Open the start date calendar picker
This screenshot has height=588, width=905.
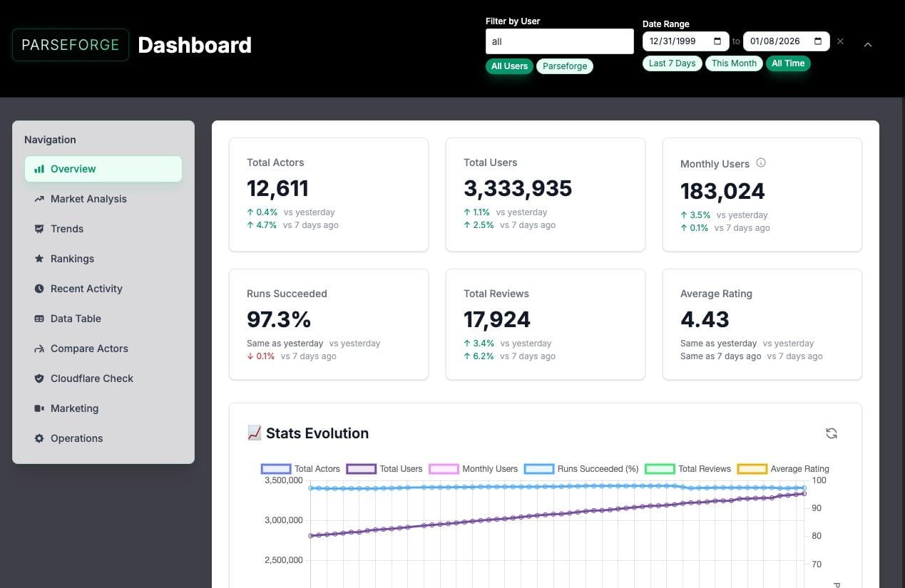click(x=716, y=41)
